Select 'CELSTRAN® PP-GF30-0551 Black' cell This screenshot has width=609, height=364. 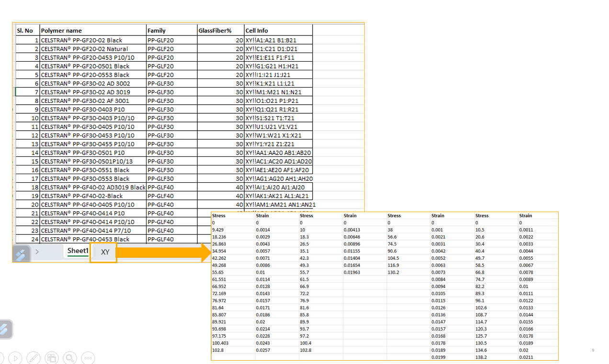[x=93, y=170]
